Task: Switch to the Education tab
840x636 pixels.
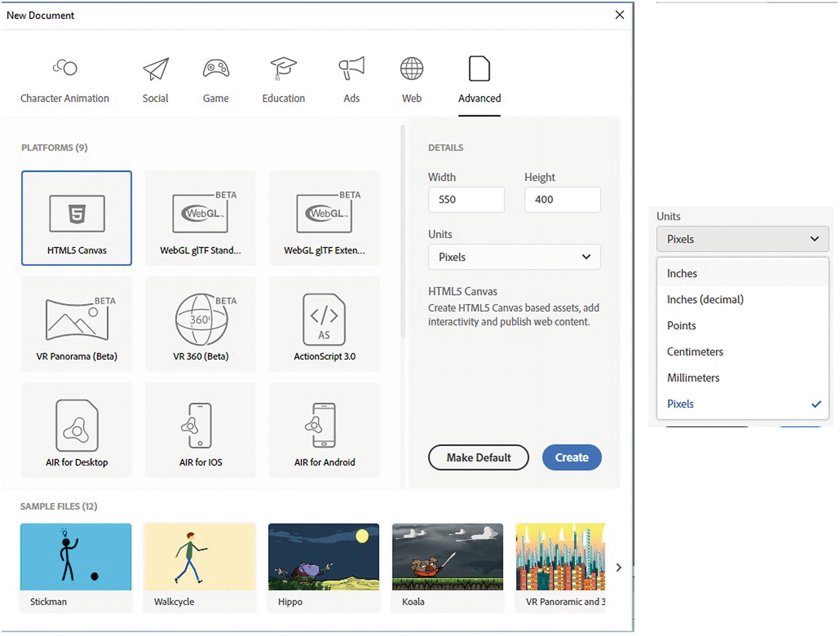Action: (x=283, y=80)
